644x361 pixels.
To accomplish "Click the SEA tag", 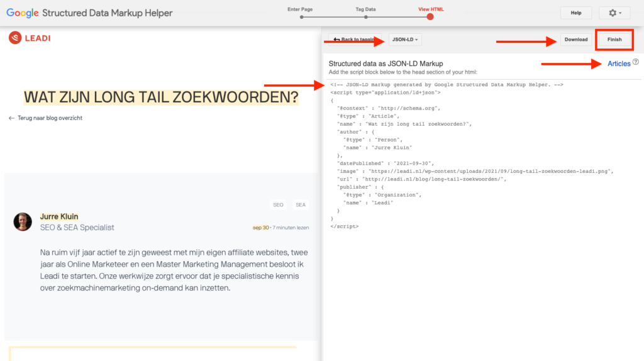I will [x=301, y=204].
